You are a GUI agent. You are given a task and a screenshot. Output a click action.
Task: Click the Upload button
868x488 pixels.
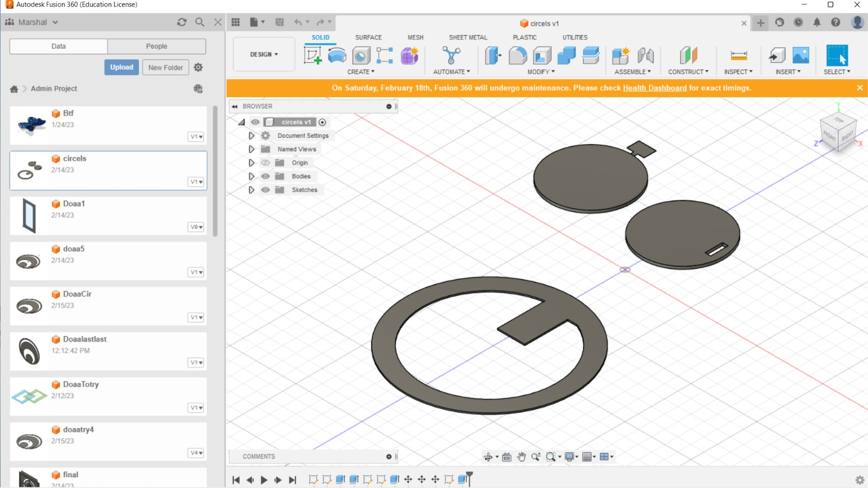(x=122, y=67)
